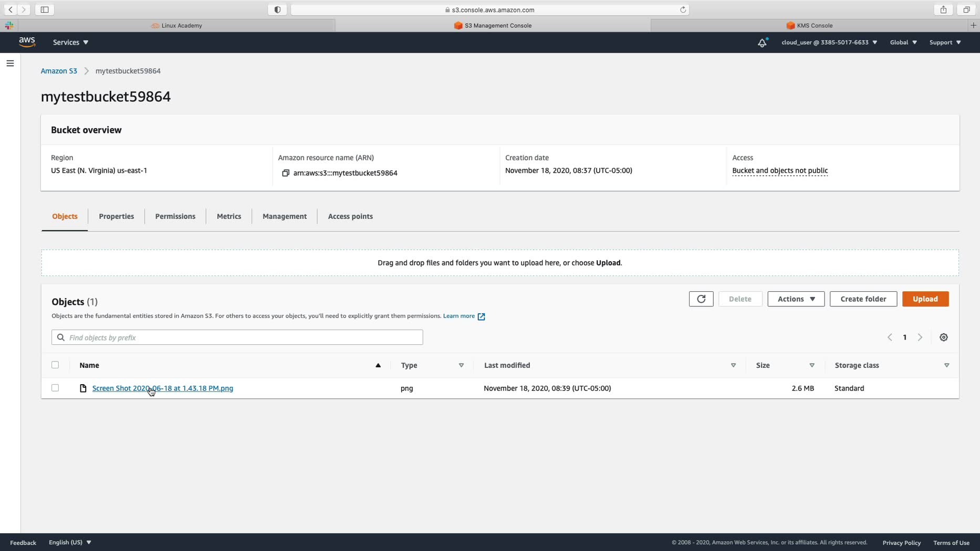The width and height of the screenshot is (980, 551).
Task: Open the Access points tab
Action: tap(350, 216)
